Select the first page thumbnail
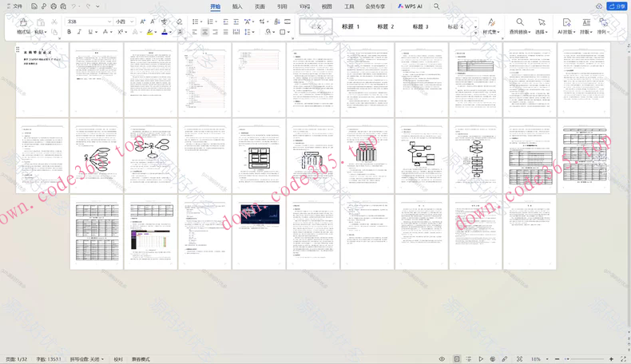631x364 pixels. tap(42, 78)
